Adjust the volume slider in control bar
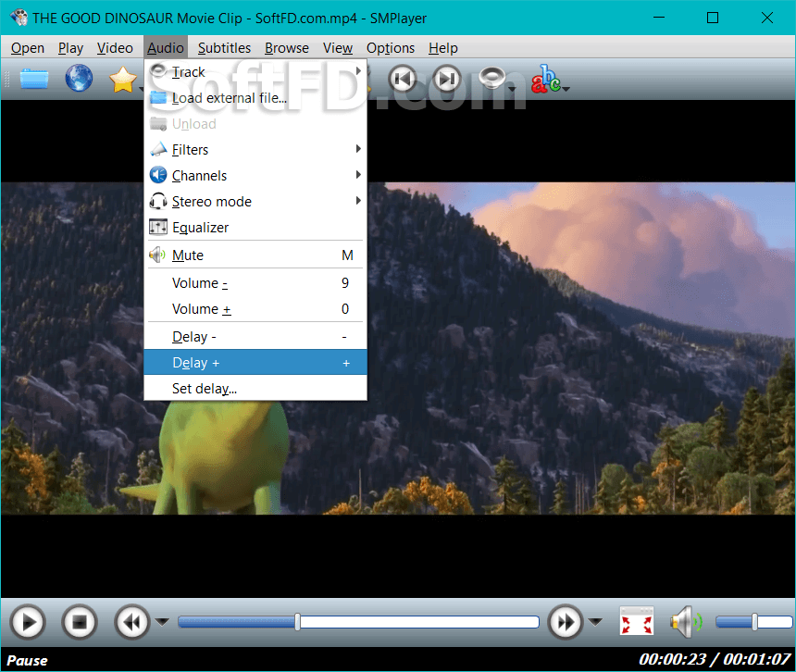Image resolution: width=796 pixels, height=672 pixels. point(753,622)
